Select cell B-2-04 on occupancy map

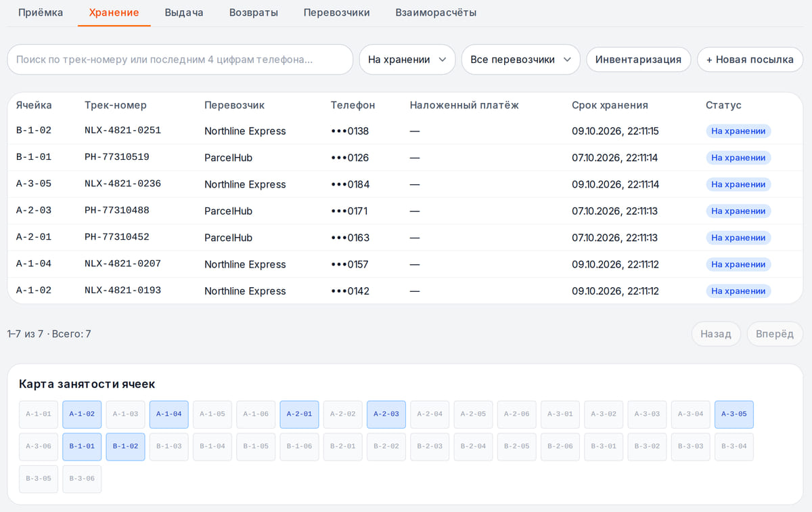[x=473, y=447]
